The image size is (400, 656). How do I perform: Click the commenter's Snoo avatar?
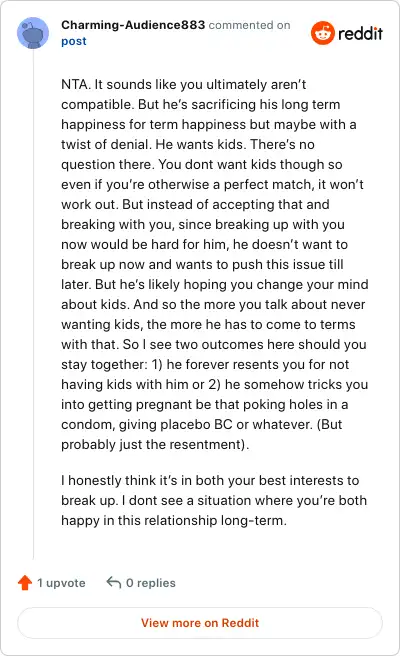[x=33, y=33]
